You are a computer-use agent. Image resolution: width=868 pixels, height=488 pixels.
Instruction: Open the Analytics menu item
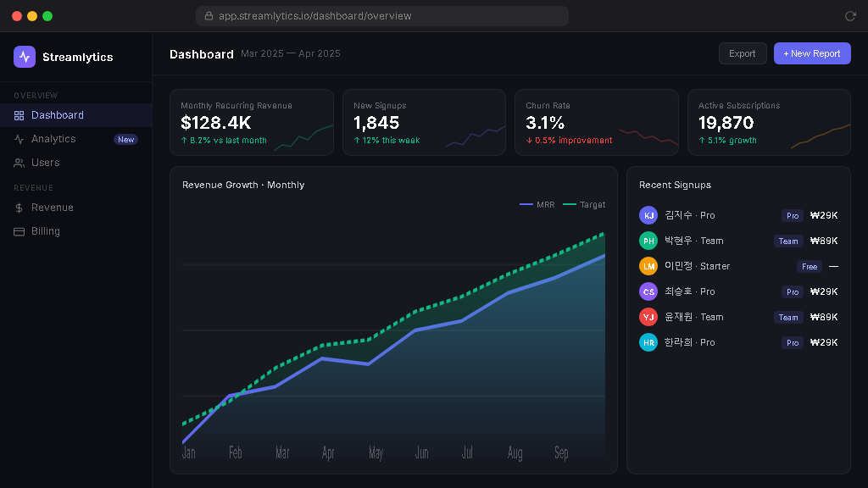click(x=53, y=139)
